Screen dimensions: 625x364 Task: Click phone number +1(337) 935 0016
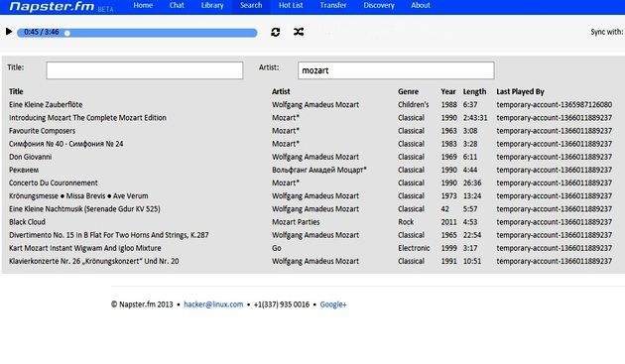282,304
